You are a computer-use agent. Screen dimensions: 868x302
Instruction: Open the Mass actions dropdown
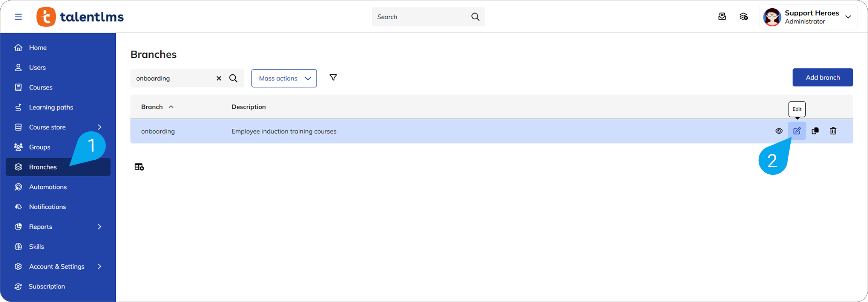(284, 79)
